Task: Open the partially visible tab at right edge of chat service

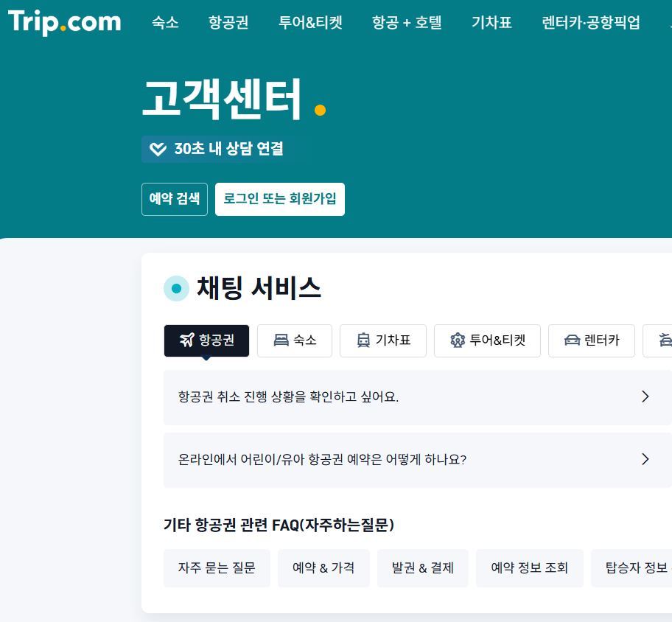Action: click(x=662, y=340)
